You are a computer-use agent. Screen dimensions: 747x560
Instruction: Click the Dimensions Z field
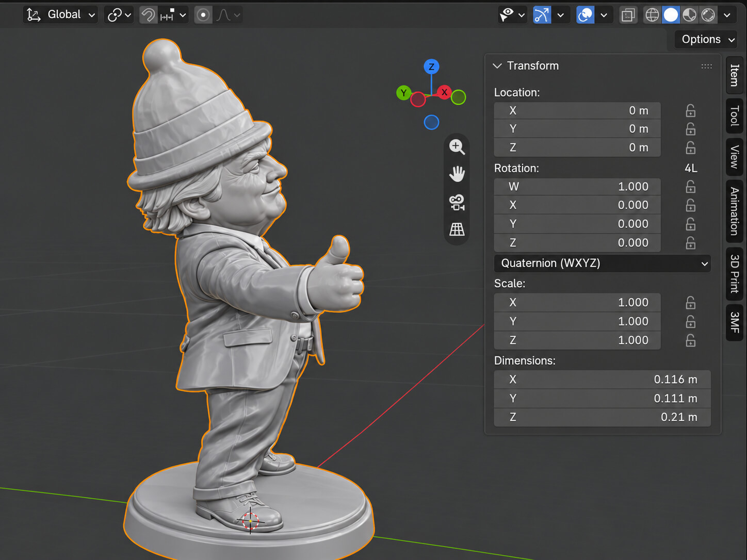pyautogui.click(x=603, y=417)
